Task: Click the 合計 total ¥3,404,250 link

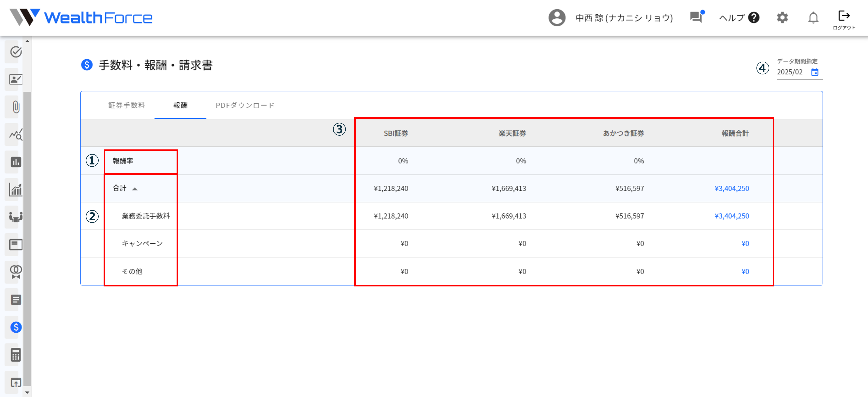Action: click(731, 189)
